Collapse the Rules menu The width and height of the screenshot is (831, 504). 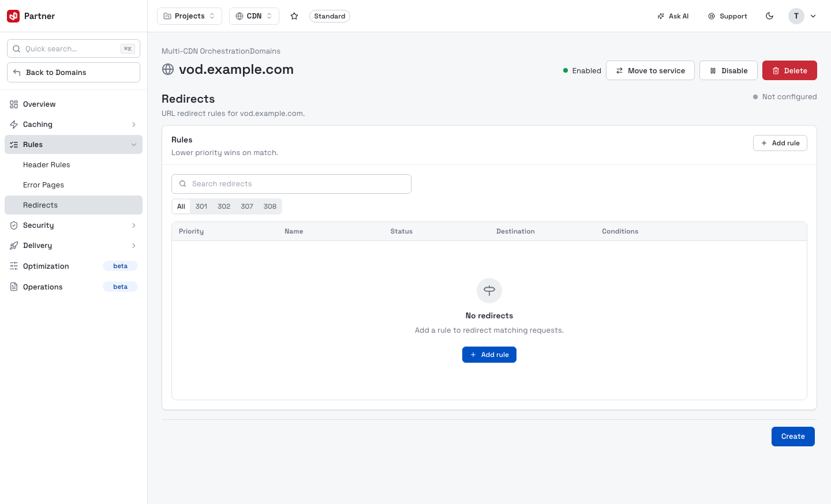[73, 145]
